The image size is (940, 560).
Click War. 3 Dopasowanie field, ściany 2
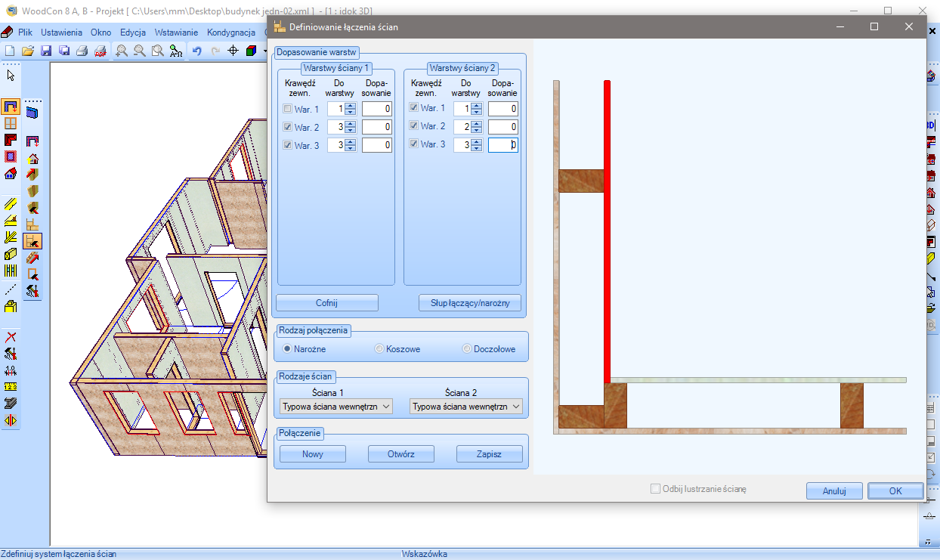pos(503,145)
